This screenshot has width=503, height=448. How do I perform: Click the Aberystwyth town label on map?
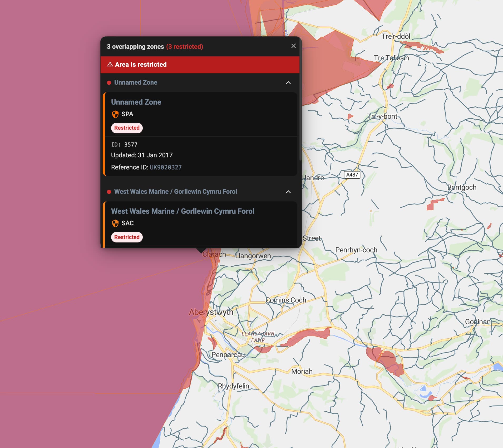[211, 312]
